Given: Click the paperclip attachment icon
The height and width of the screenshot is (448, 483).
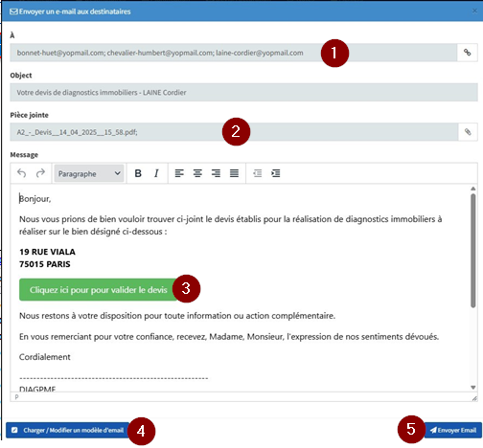Looking at the screenshot, I should [x=468, y=132].
